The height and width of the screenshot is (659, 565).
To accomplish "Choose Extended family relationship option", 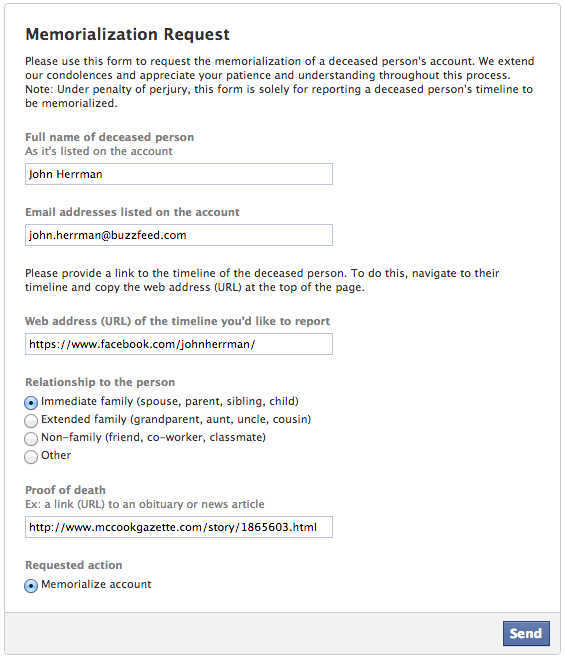I will click(31, 420).
